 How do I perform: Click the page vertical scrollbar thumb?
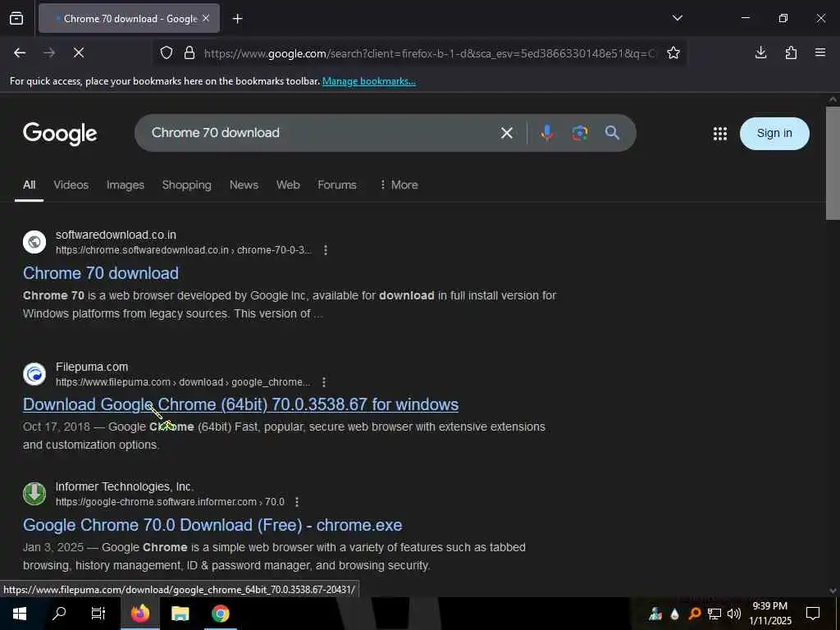833,163
